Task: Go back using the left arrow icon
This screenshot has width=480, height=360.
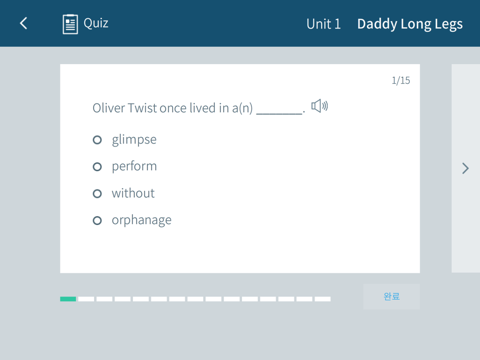Action: point(24,23)
